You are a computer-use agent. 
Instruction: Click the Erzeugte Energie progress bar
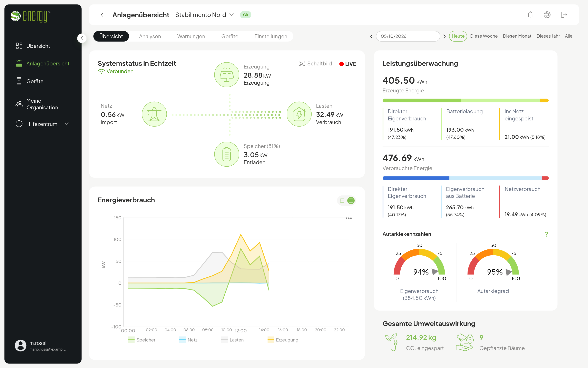point(465,101)
